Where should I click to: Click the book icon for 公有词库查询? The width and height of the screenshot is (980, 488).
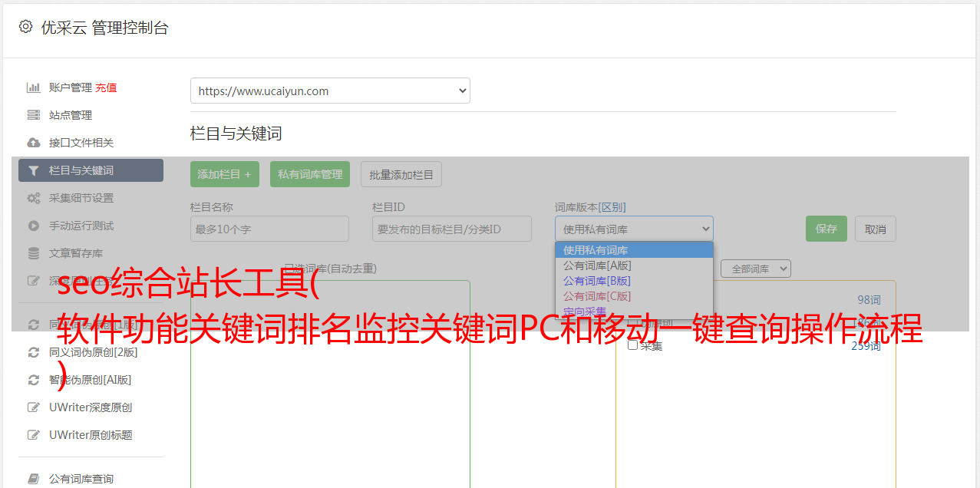point(33,479)
